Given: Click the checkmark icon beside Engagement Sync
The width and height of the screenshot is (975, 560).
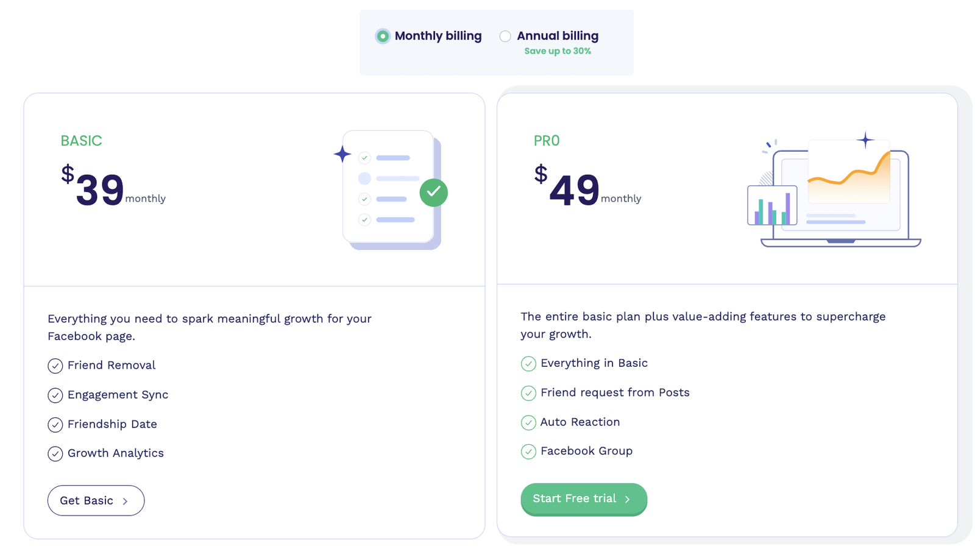Looking at the screenshot, I should (55, 395).
